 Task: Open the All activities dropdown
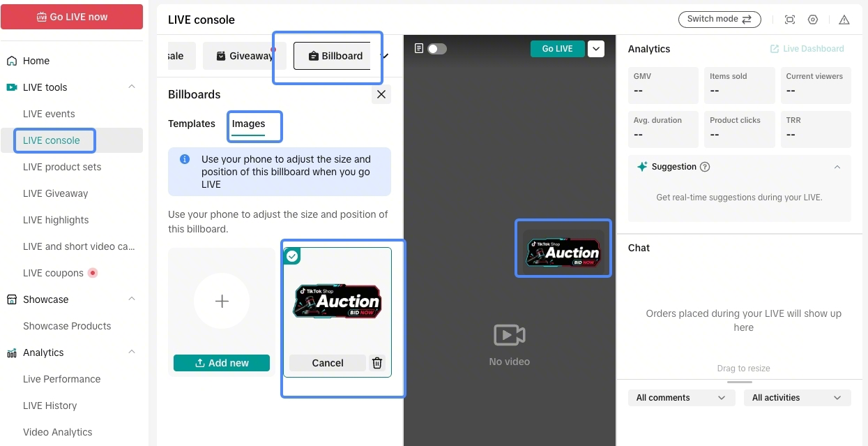tap(797, 398)
